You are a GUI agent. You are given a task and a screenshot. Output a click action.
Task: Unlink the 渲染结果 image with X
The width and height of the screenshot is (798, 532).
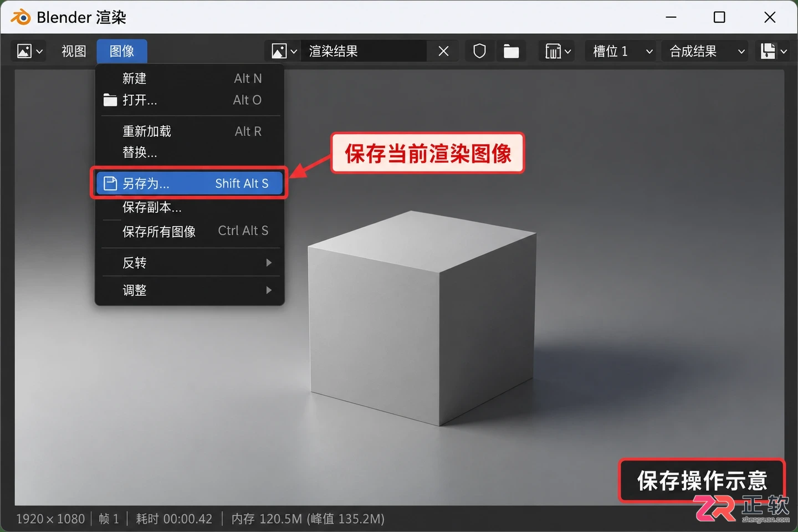pyautogui.click(x=443, y=52)
